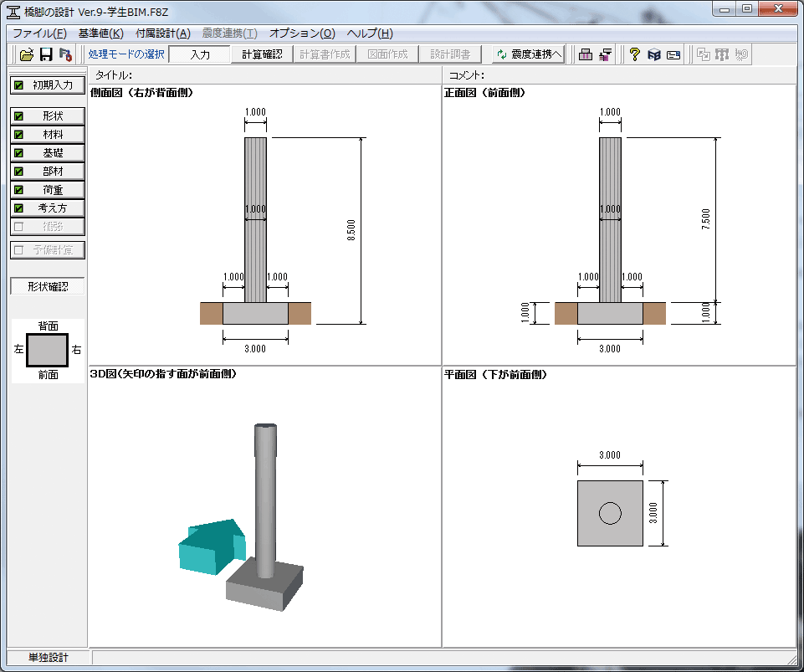Click the 3.000 width dimension above plan view
The width and height of the screenshot is (804, 672).
pos(610,455)
